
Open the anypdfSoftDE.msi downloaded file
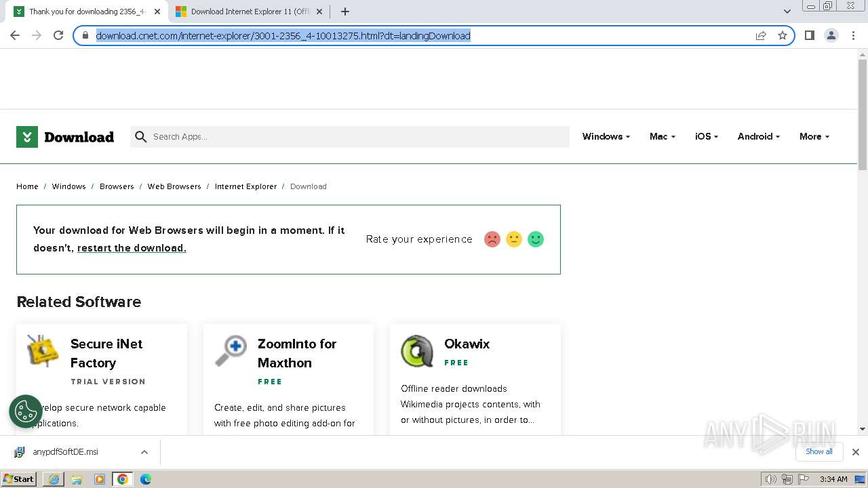point(65,452)
